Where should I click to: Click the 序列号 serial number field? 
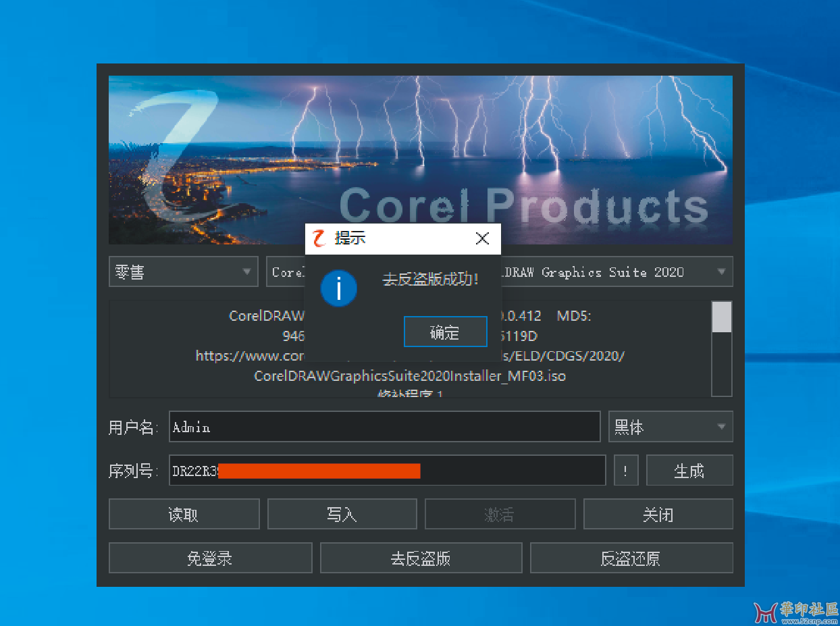[x=387, y=471]
